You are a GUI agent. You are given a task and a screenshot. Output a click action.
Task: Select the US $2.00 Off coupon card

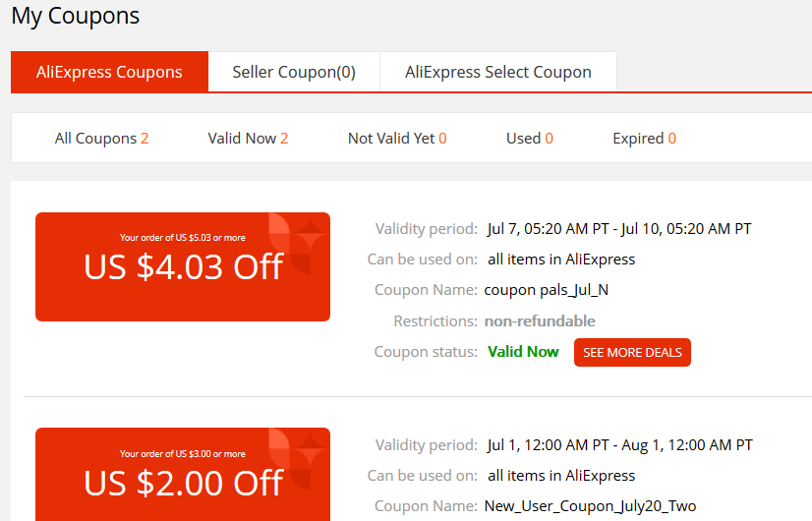183,475
